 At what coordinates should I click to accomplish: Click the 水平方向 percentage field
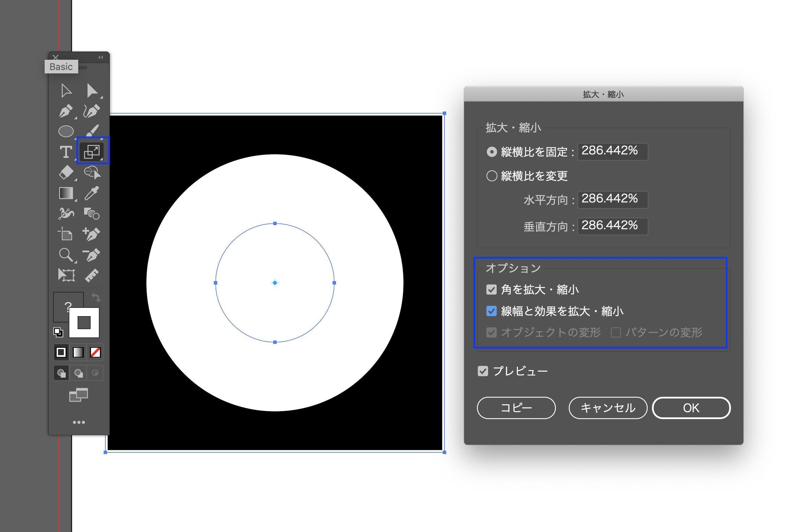612,199
